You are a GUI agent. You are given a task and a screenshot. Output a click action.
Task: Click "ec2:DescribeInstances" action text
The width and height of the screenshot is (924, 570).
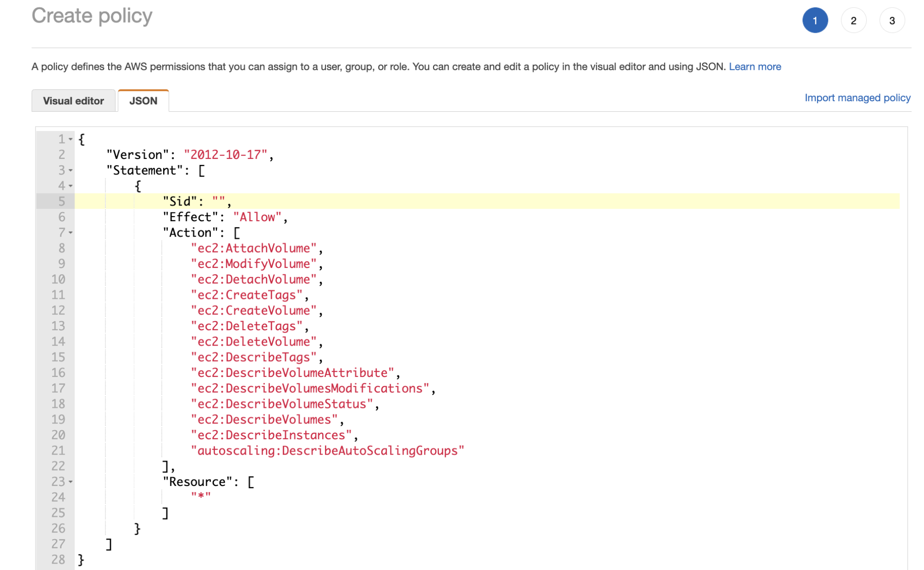[271, 435]
